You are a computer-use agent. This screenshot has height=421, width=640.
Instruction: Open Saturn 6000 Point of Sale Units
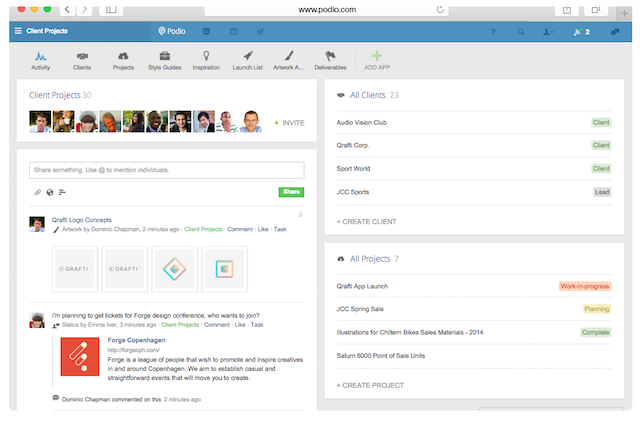381,356
